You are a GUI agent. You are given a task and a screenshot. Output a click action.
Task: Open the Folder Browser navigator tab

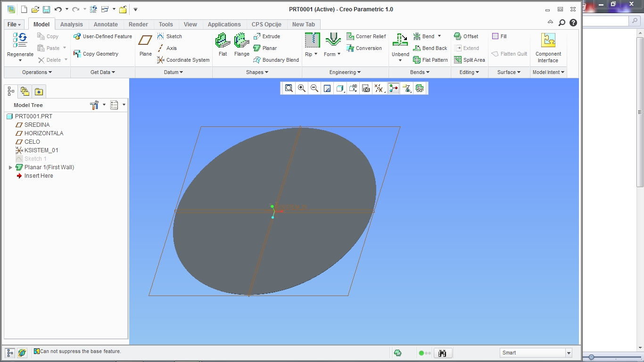[x=25, y=91]
